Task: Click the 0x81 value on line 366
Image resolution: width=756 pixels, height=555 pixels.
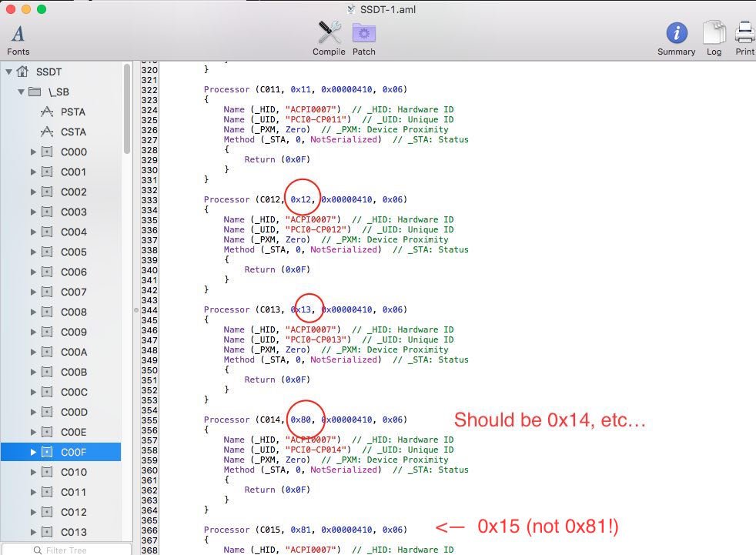Action: tap(300, 530)
